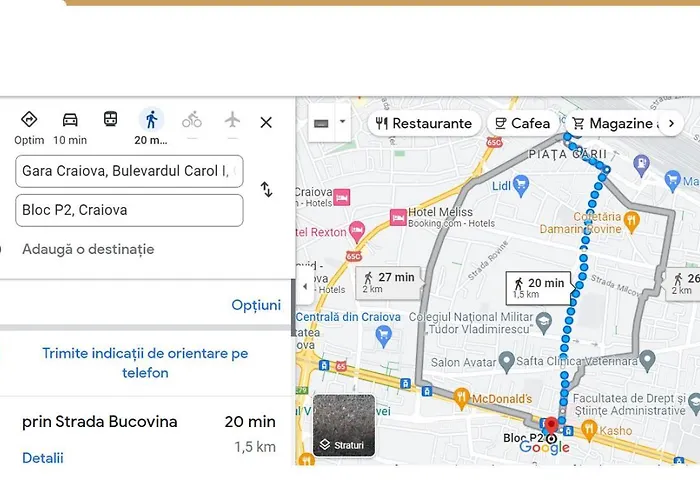The width and height of the screenshot is (700, 500).
Task: Filter map by Cafea chip
Action: tap(522, 123)
